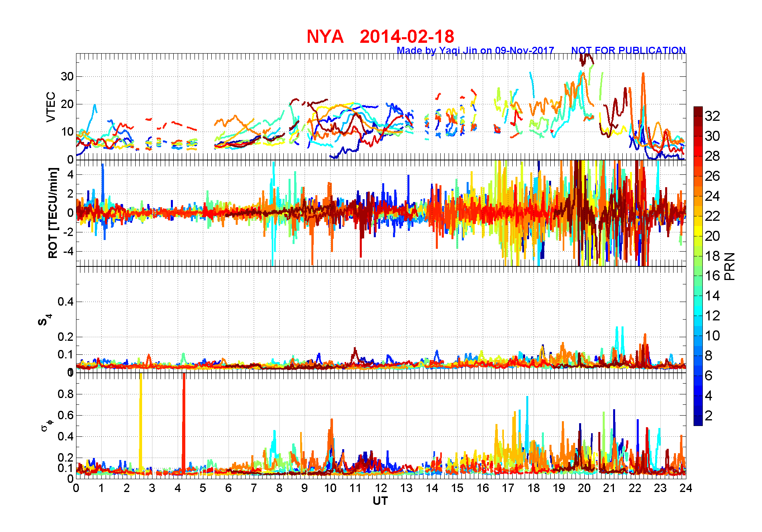Click the VTEC axis tick value 20
This screenshot has width=762, height=532.
(x=67, y=104)
